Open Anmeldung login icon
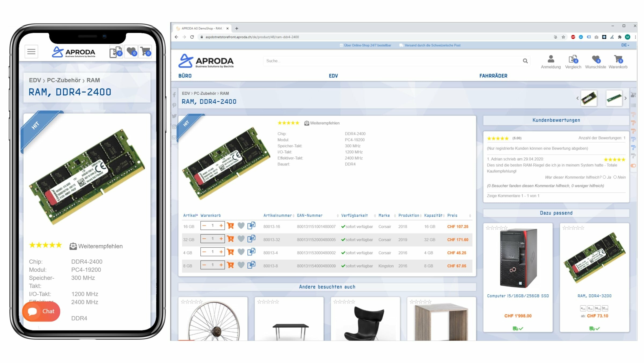 [x=551, y=62]
